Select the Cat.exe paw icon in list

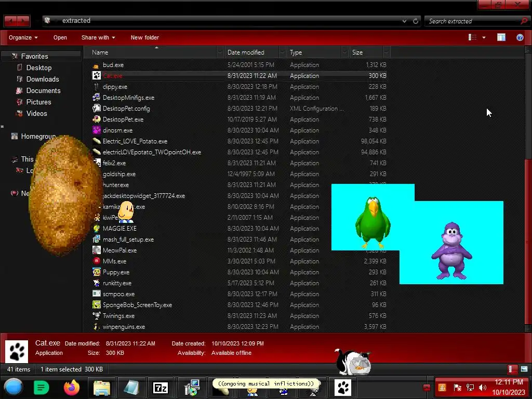(96, 76)
